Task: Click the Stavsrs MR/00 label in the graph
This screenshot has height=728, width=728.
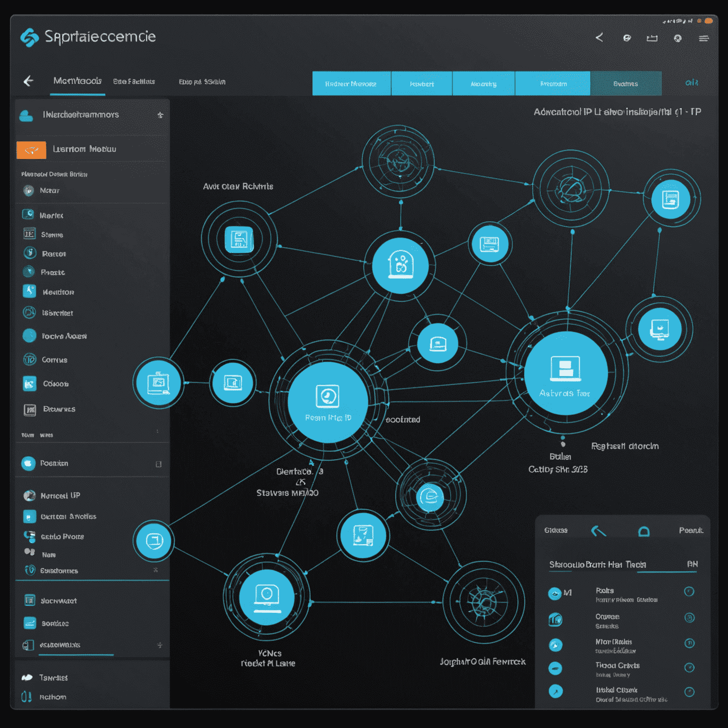Action: coord(287,493)
